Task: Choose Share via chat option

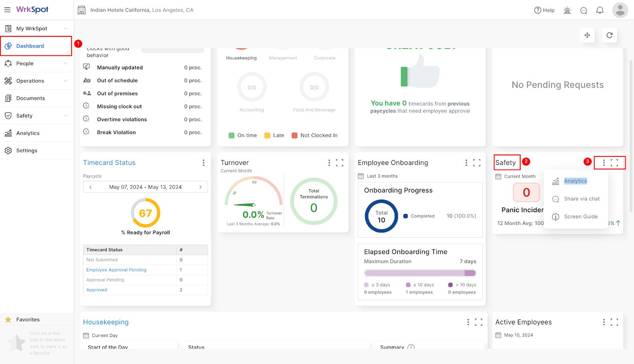Action: (582, 199)
